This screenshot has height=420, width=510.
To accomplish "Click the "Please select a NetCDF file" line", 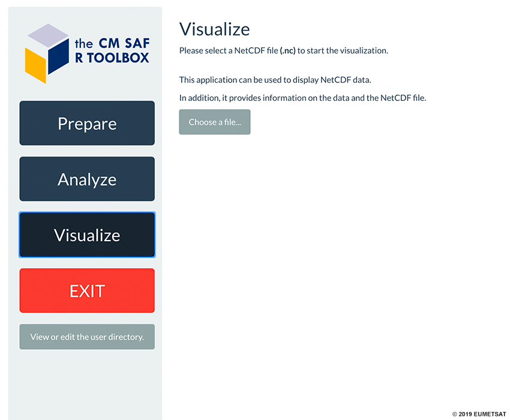I will pos(284,51).
